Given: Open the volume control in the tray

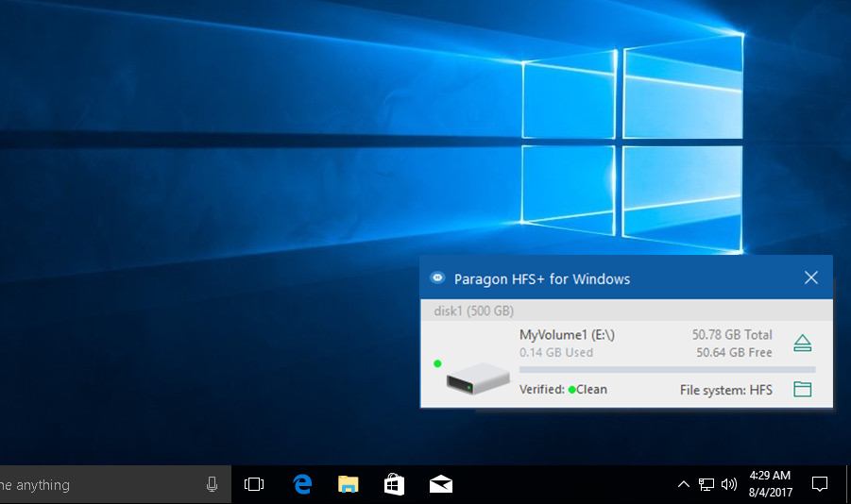Looking at the screenshot, I should [728, 484].
